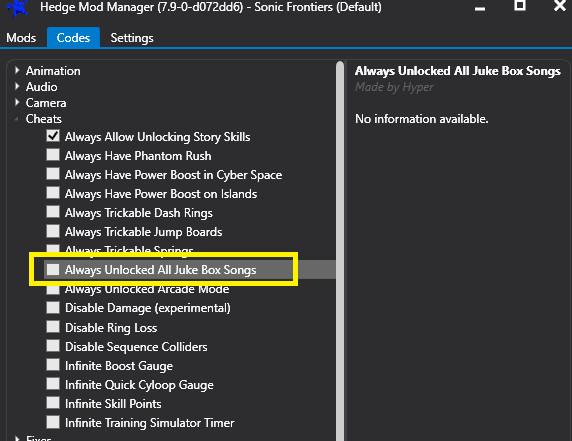
Task: Click the Hedge Mod Manager app icon
Action: pos(17,7)
